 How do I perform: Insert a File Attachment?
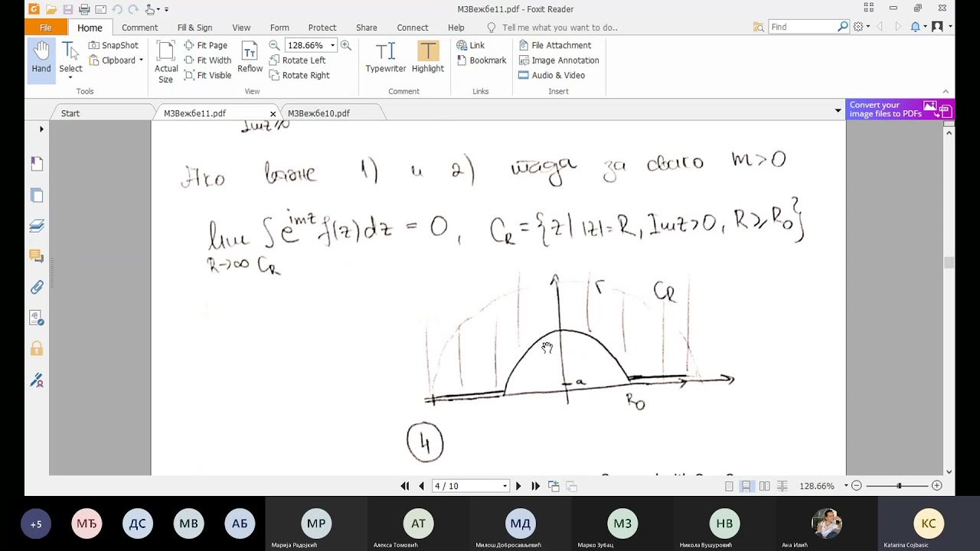coord(555,45)
